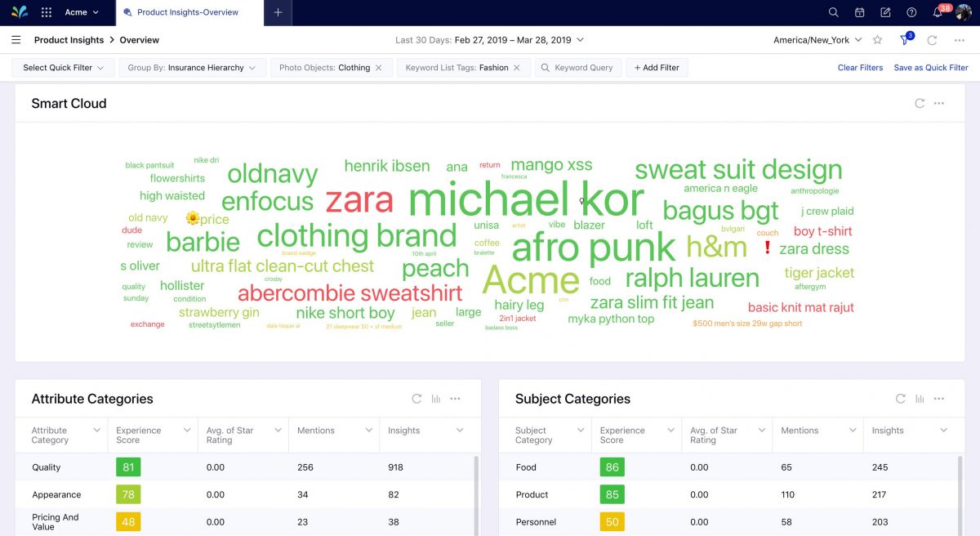This screenshot has height=536, width=980.
Task: Open the global search icon
Action: click(x=834, y=12)
